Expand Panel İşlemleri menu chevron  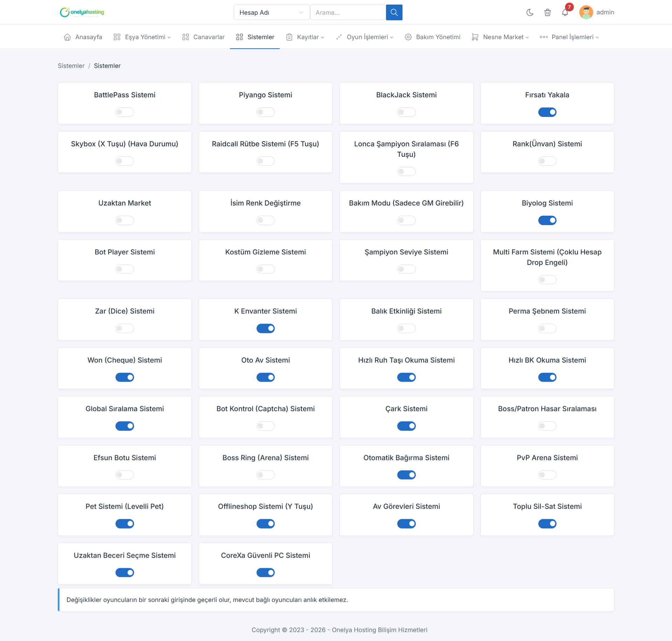597,37
